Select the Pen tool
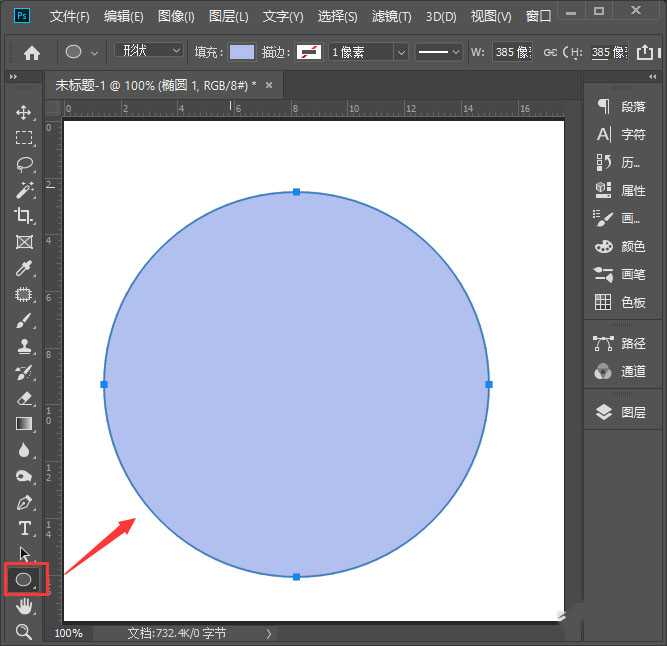 24,502
